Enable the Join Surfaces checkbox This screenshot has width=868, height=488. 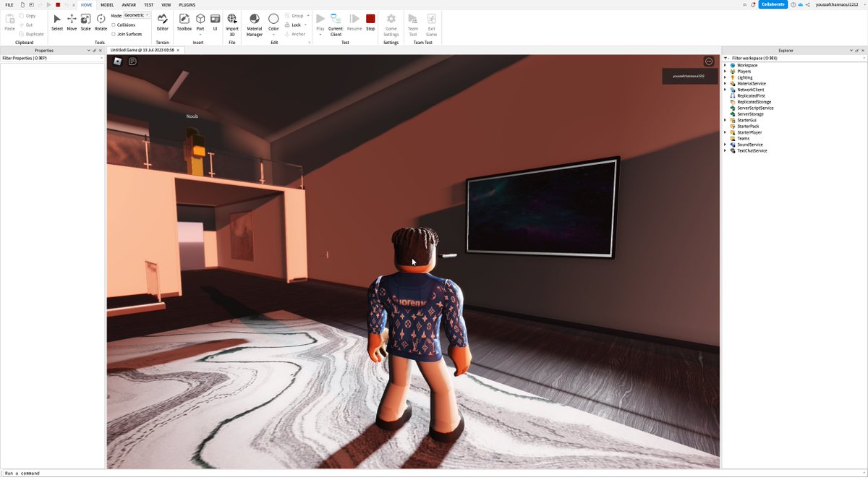point(114,34)
